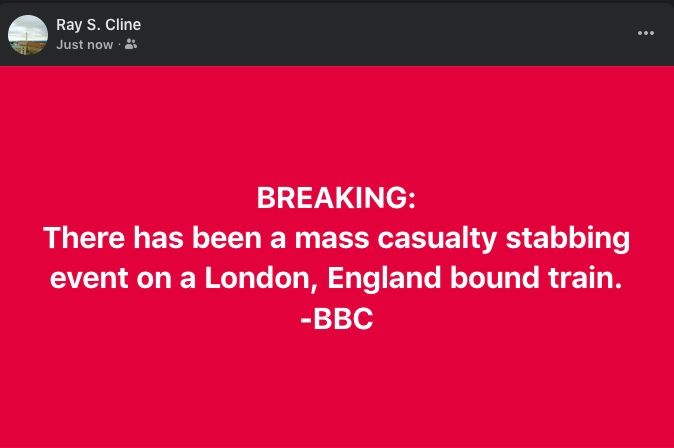Click empty red background below the -BBC line
The width and height of the screenshot is (674, 448).
coord(337,387)
